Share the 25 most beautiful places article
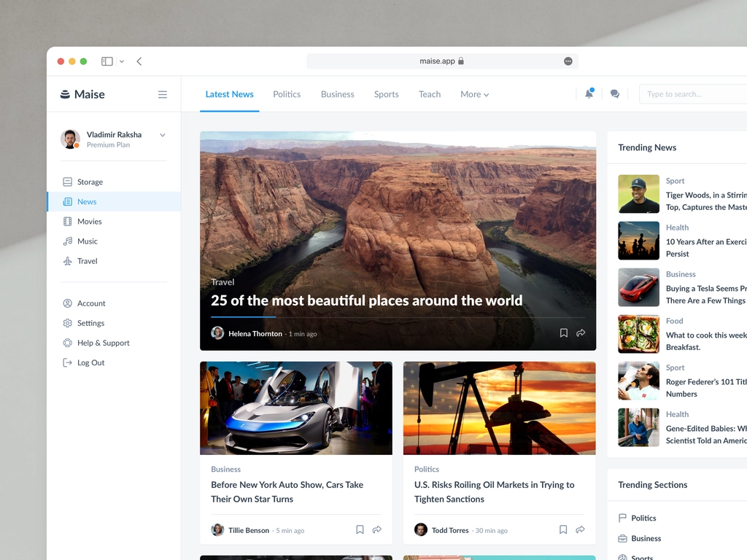747x560 pixels. tap(581, 333)
